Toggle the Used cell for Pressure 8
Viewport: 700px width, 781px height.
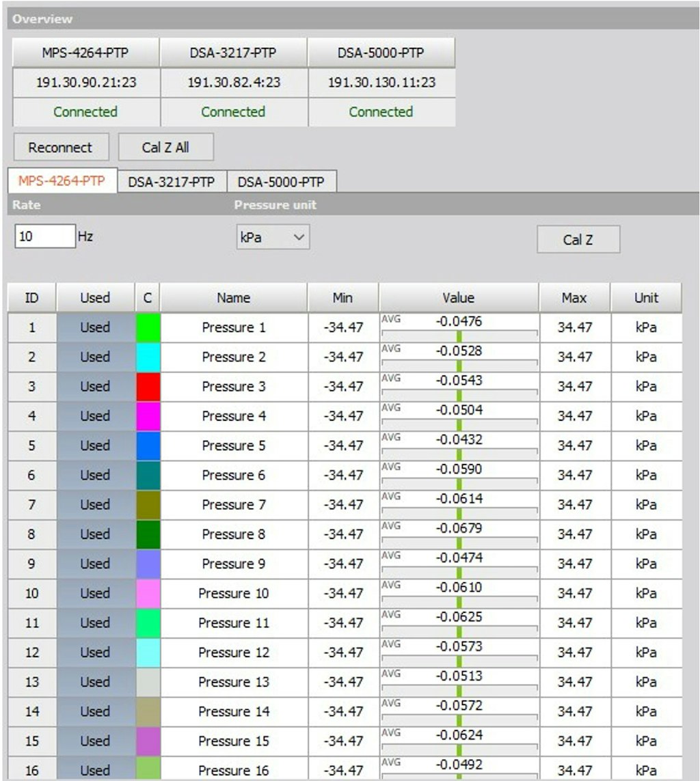(x=95, y=534)
